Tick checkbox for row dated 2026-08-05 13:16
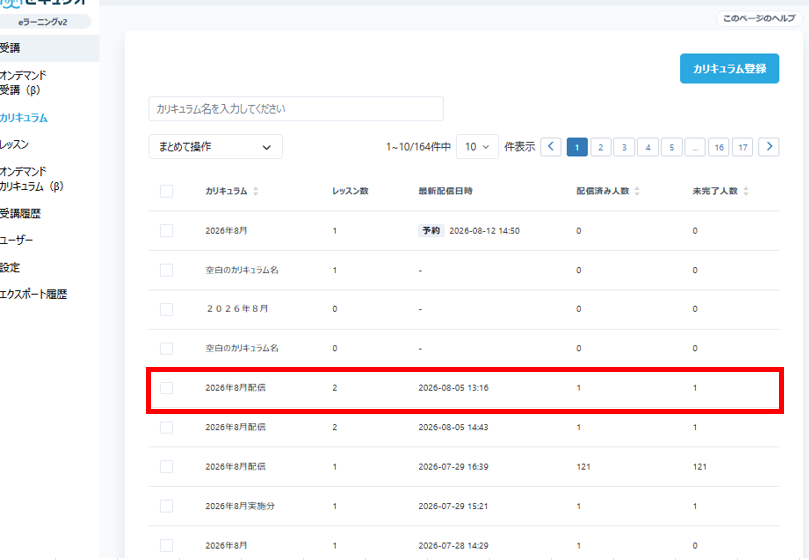809x560 pixels. tap(166, 388)
